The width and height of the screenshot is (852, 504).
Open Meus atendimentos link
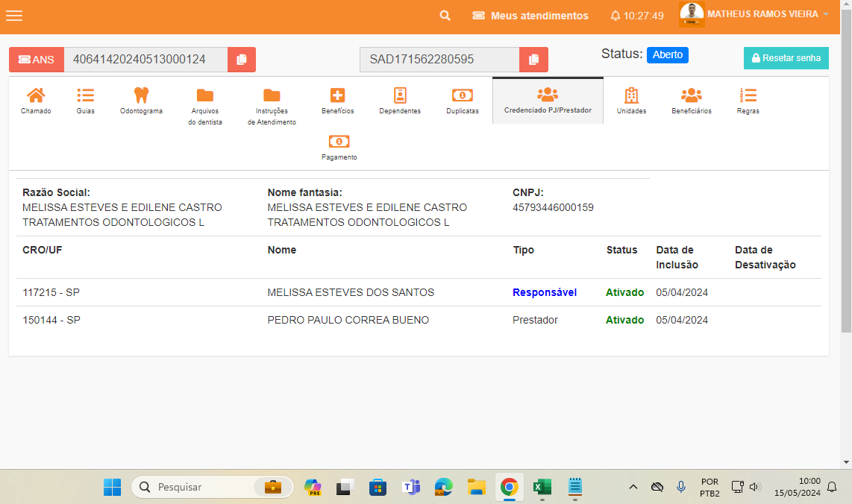click(x=530, y=16)
